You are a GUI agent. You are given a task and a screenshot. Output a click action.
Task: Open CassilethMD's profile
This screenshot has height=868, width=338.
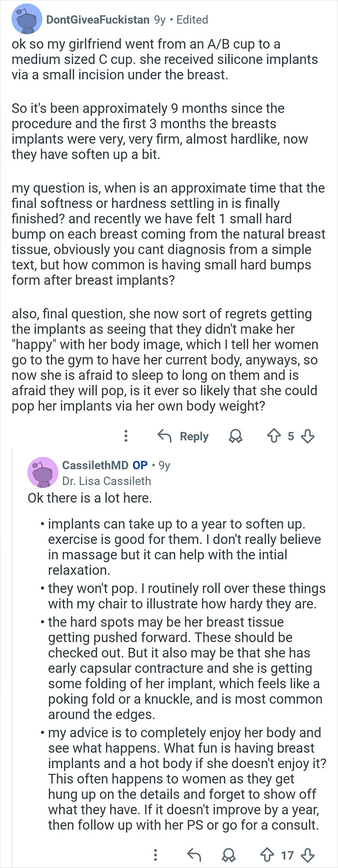[97, 465]
